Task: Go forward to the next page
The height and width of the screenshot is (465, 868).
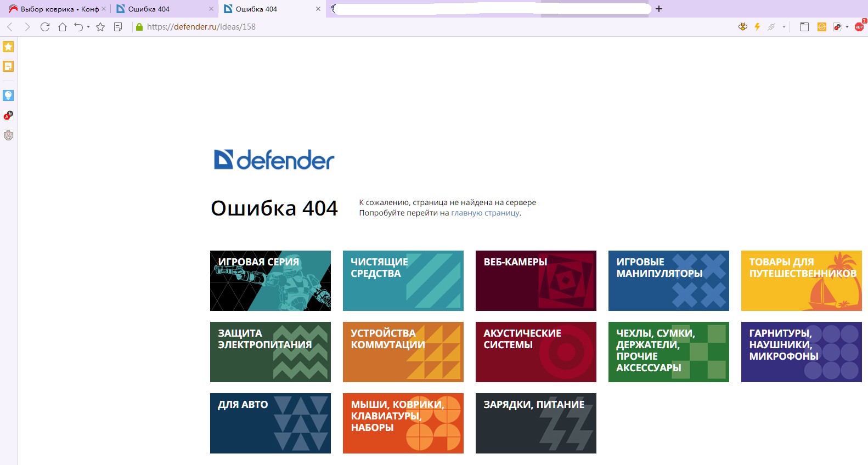Action: pyautogui.click(x=27, y=27)
